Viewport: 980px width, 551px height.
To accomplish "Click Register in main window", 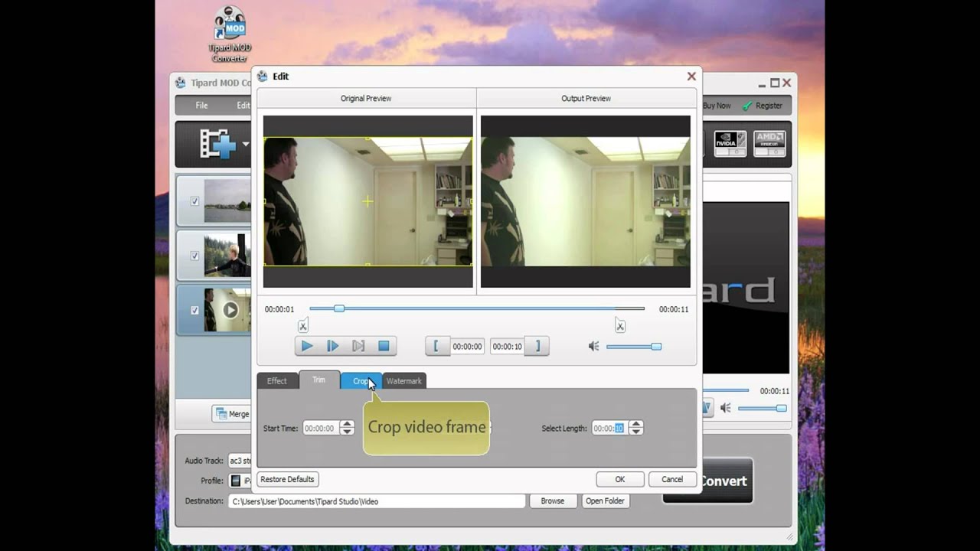I will tap(763, 106).
